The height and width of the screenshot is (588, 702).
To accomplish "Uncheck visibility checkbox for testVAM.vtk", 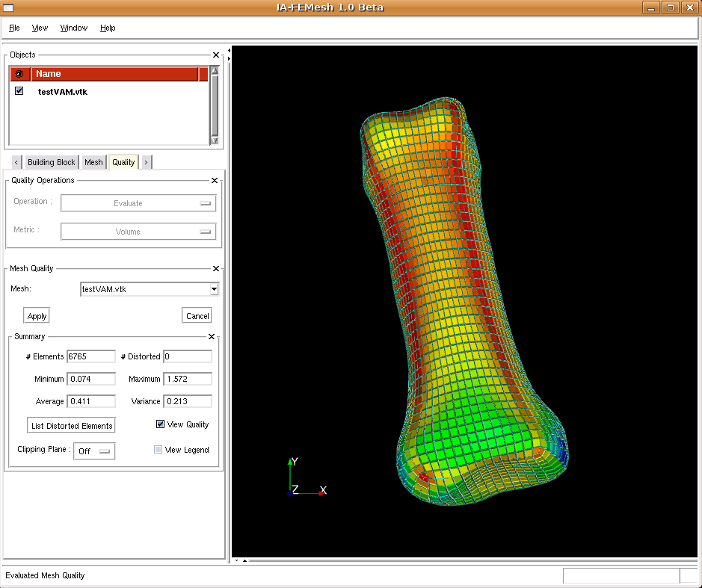I will coord(19,91).
